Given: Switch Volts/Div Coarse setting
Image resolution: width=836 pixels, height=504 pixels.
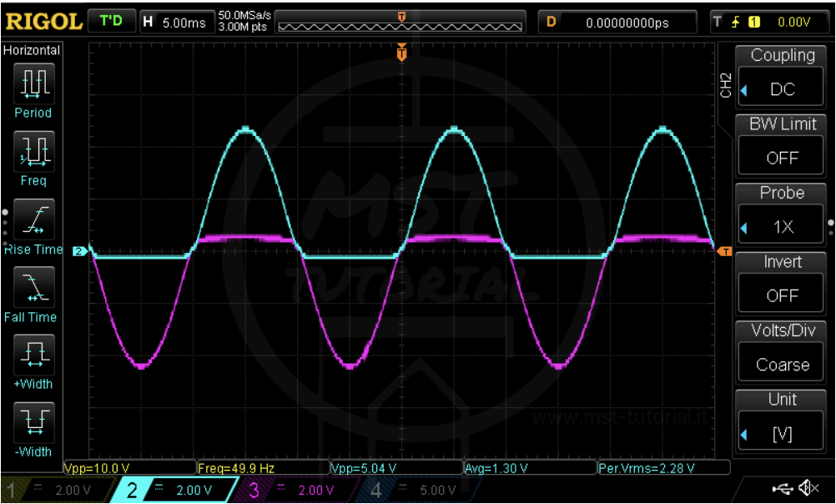Looking at the screenshot, I should tap(782, 365).
